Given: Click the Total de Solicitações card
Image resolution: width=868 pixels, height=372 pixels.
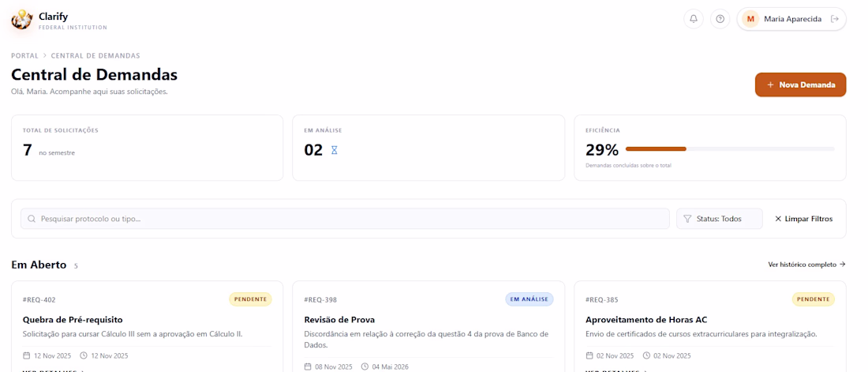Looking at the screenshot, I should 148,148.
